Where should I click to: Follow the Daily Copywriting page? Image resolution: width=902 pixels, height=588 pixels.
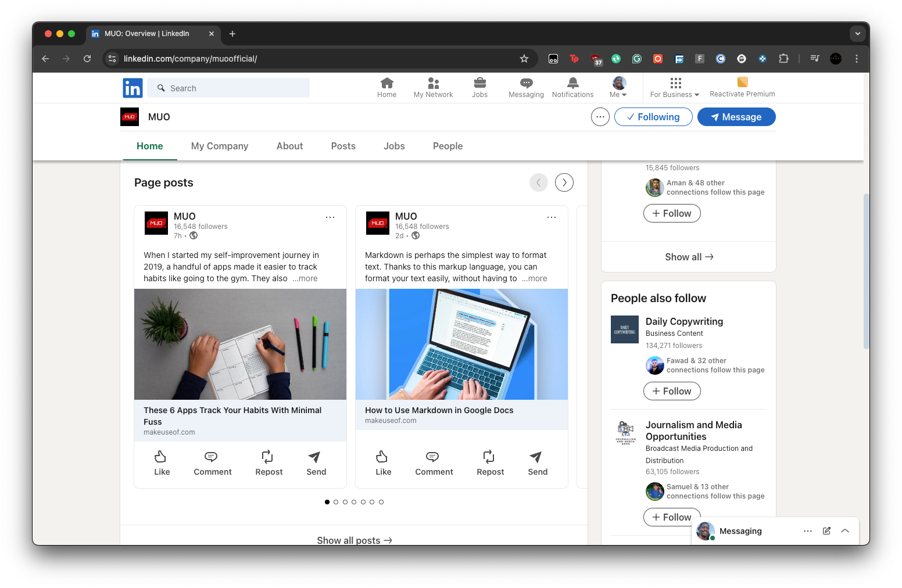coord(672,391)
